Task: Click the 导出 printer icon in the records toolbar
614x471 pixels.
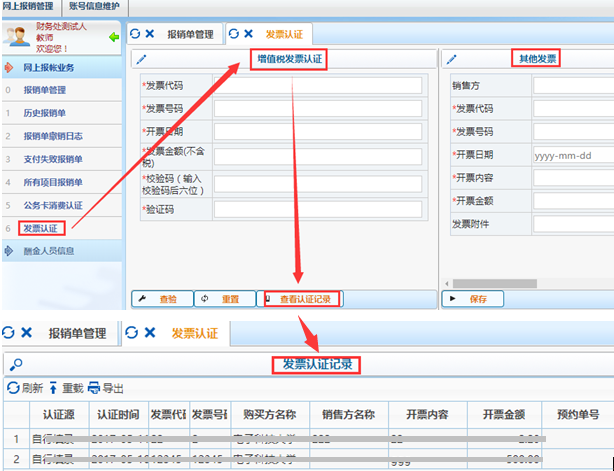Action: 94,388
